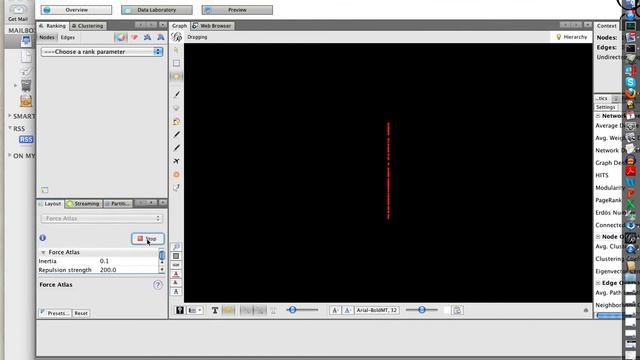Screen dimensions: 640x360
Task: Toggle the yellow label option button
Action: click(229, 310)
